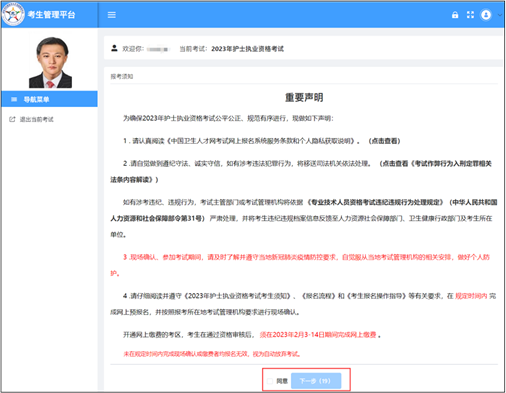The height and width of the screenshot is (393, 506).
Task: Select the 导航菜单 sidebar item
Action: [x=50, y=99]
